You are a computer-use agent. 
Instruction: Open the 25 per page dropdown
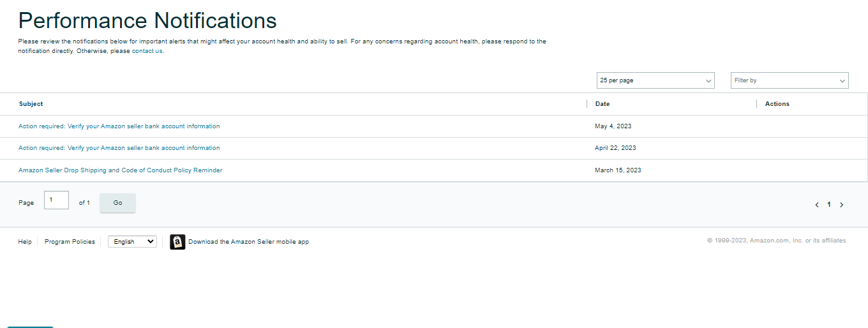[655, 80]
